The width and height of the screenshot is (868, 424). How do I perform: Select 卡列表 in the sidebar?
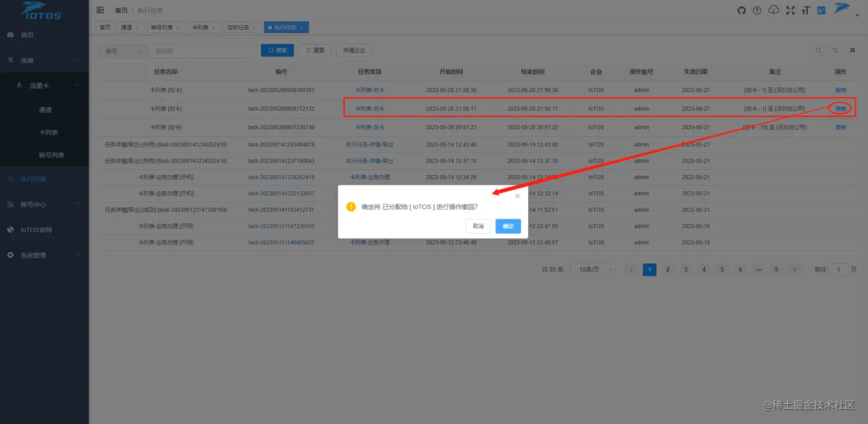click(x=48, y=133)
